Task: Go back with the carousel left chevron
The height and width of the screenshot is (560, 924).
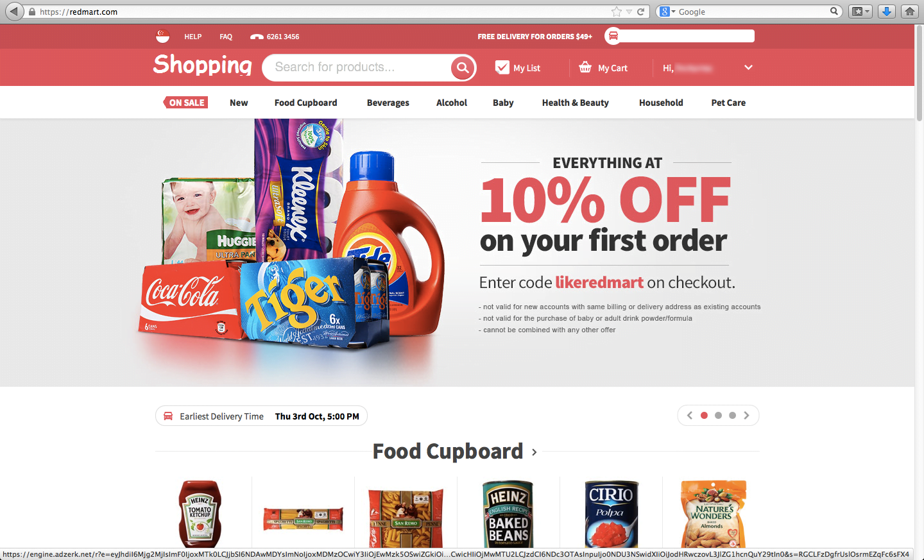Action: (690, 416)
